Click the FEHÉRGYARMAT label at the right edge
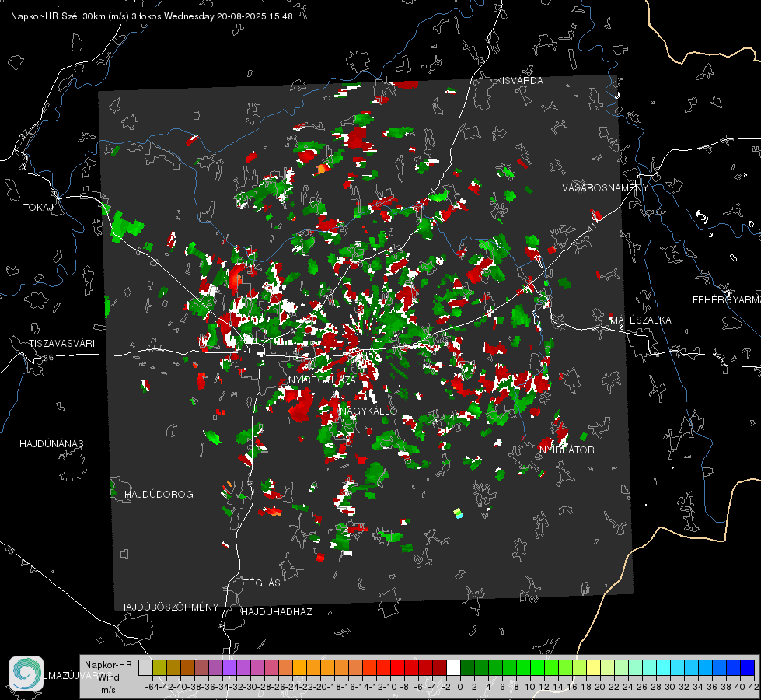Viewport: 761px width, 700px height. [727, 300]
